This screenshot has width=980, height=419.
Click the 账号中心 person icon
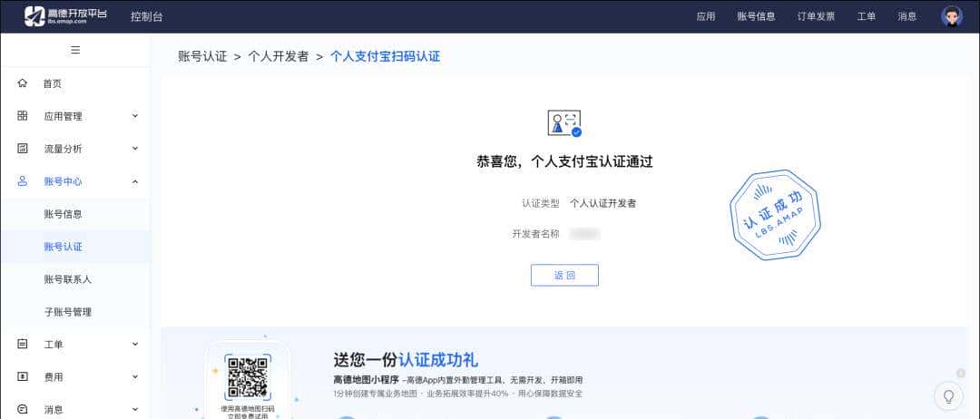(x=23, y=181)
